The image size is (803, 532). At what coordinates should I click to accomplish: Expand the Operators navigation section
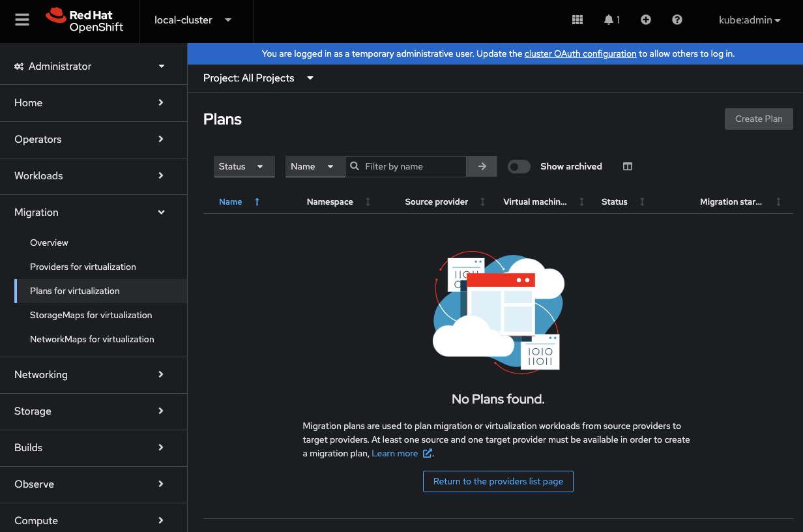[93, 140]
